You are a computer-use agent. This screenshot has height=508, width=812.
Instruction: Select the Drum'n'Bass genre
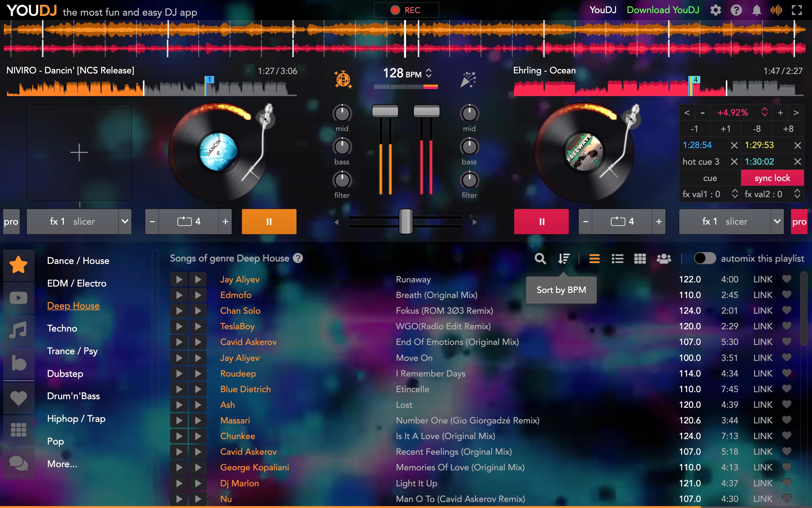[73, 396]
